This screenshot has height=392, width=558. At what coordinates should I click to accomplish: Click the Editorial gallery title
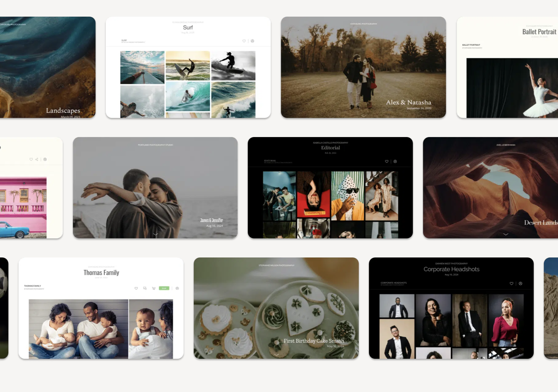tap(331, 148)
